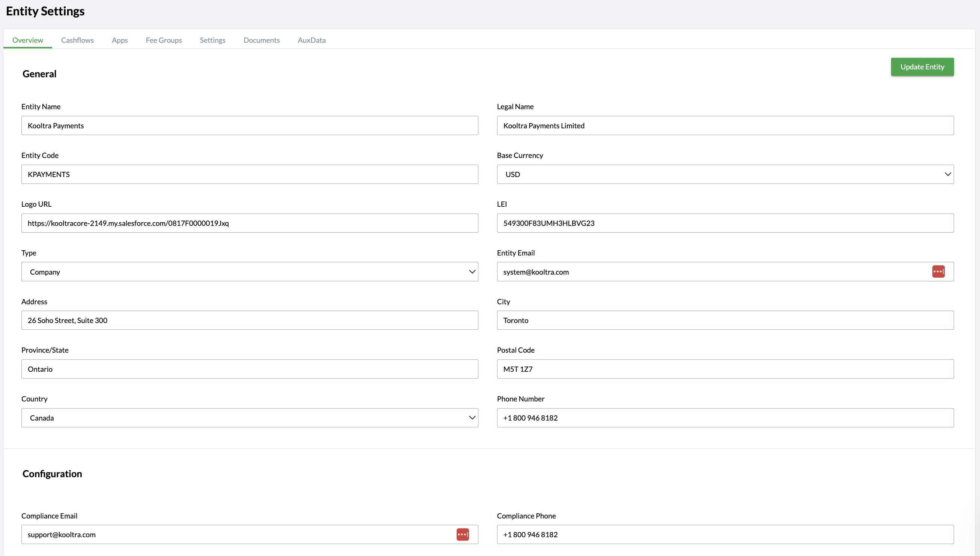Open the AuxData tab

pyautogui.click(x=311, y=40)
